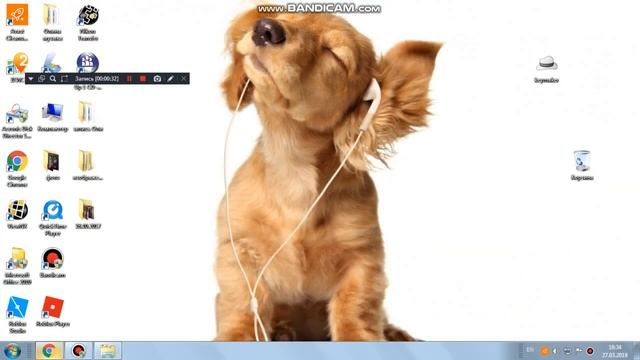Open the blue round people-icon shortcut
Image resolution: width=640 pixels, height=360 pixels.
88,62
